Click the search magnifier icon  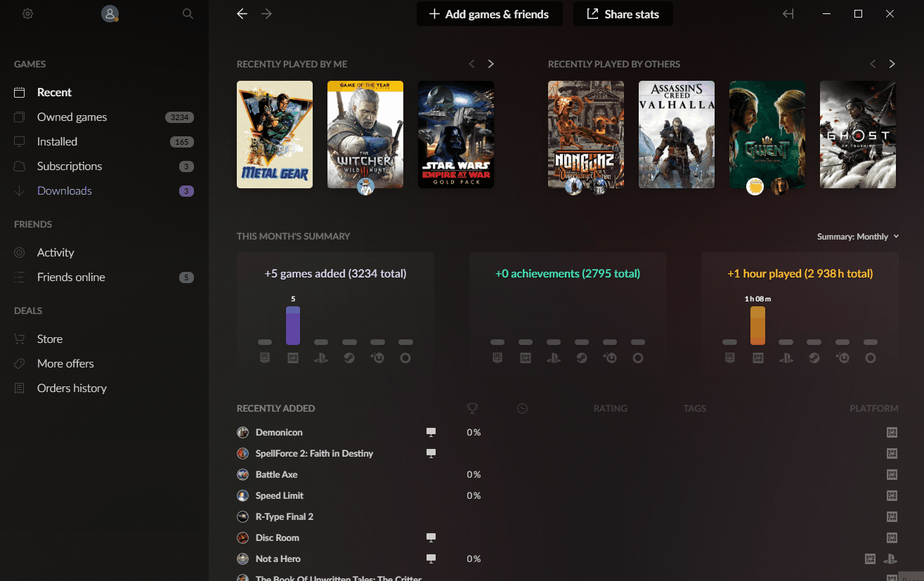(188, 13)
